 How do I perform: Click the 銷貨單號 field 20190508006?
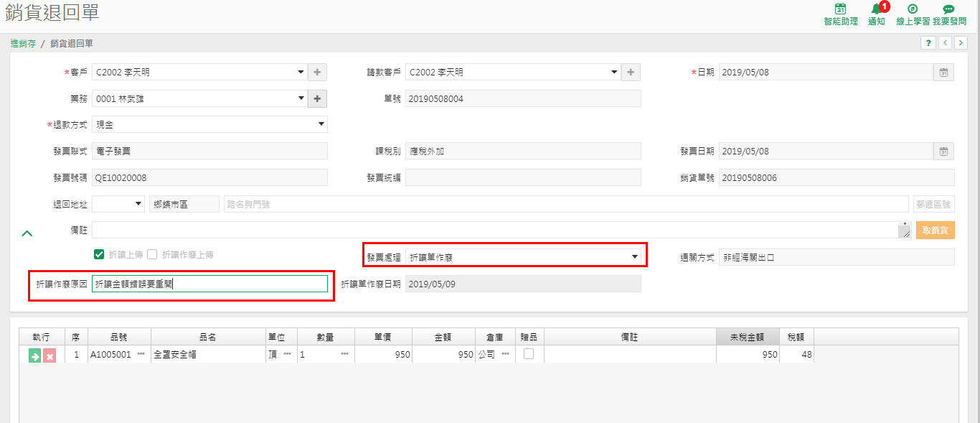pos(837,177)
